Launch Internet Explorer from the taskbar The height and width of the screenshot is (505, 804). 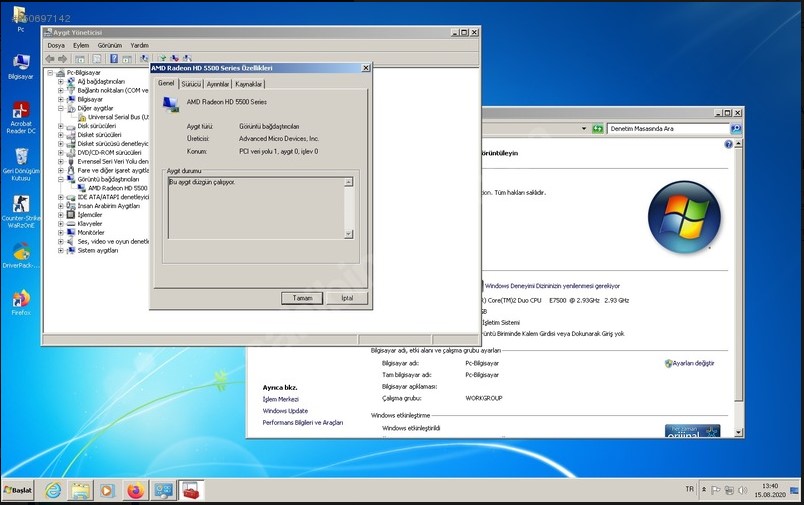tap(53, 490)
